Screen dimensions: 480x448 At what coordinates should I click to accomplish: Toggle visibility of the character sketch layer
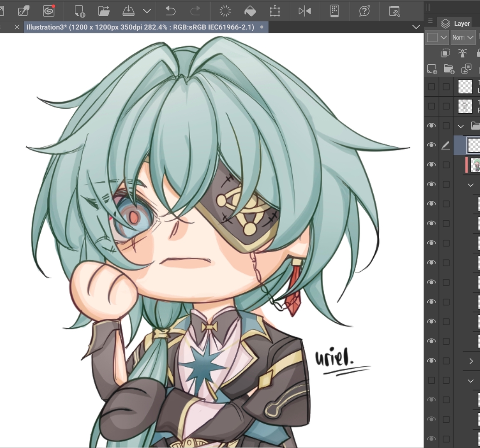coord(431,165)
